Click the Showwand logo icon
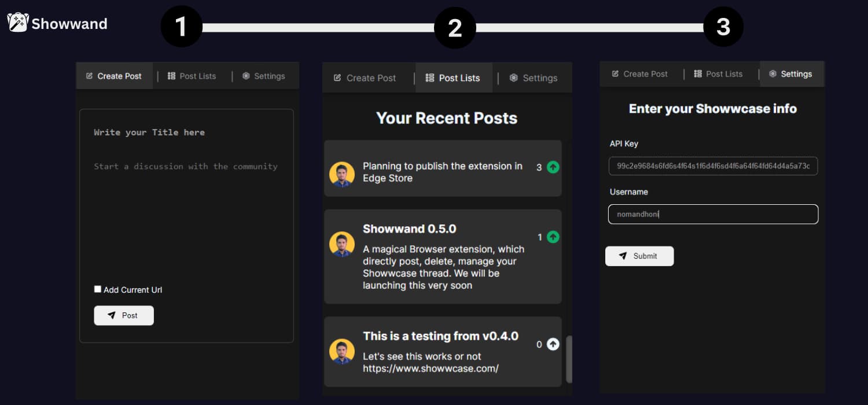868x405 pixels. tap(17, 23)
